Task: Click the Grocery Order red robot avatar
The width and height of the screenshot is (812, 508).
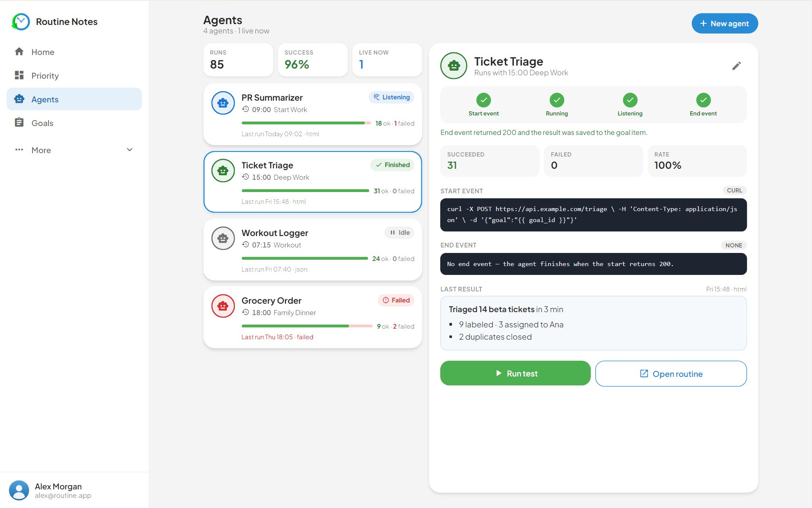Action: 223,306
